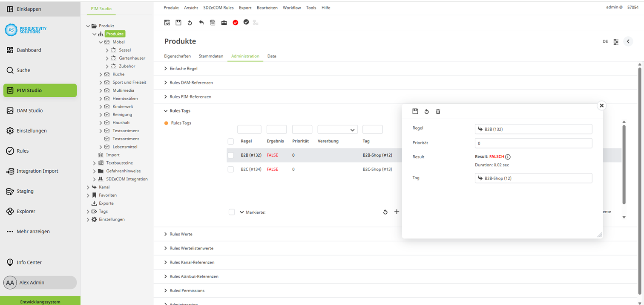
Task: Open the Vererbung filter dropdown
Action: [x=337, y=130]
